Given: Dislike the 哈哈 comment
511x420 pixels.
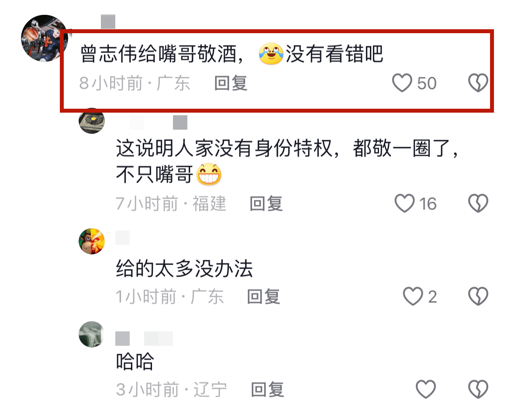Looking at the screenshot, I should click(x=478, y=389).
